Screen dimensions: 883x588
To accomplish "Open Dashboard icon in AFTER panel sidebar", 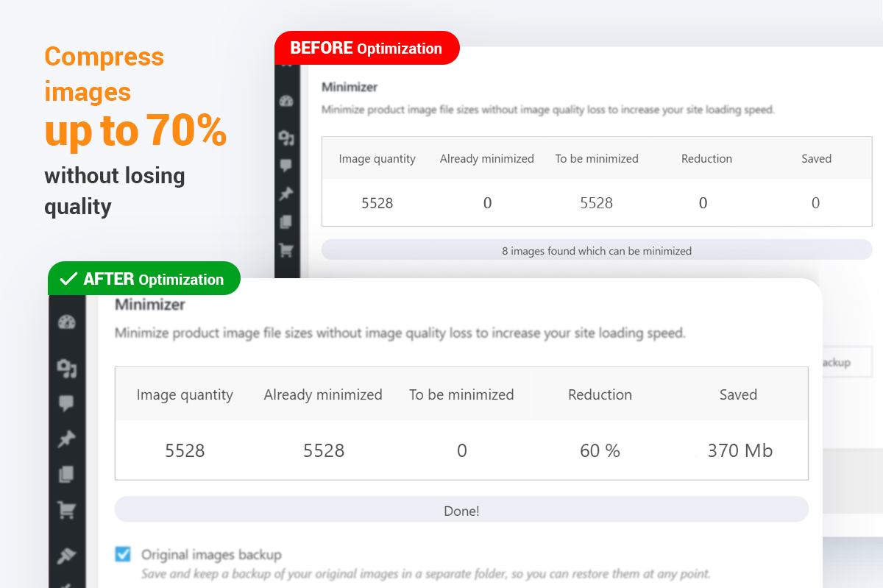I will (67, 322).
